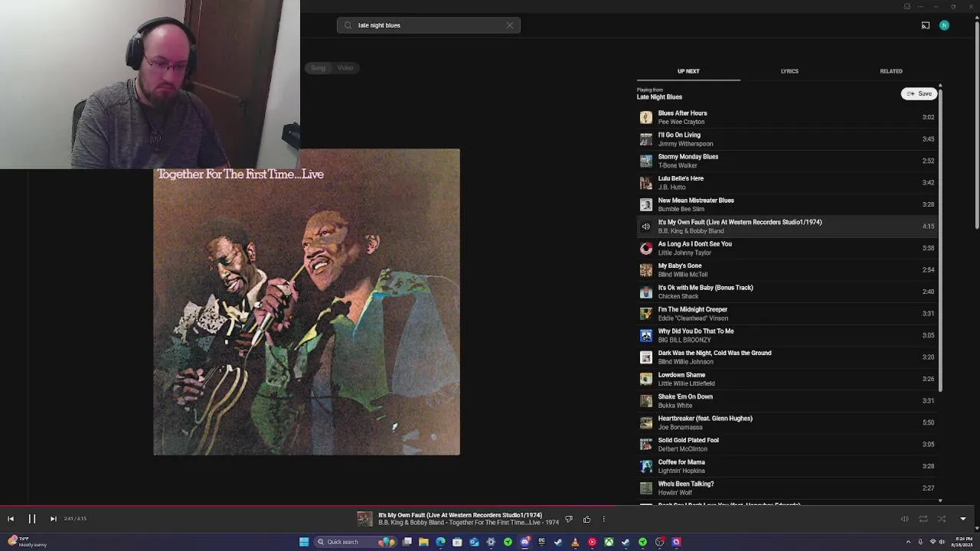
Task: Pause the current song
Action: (x=32, y=519)
